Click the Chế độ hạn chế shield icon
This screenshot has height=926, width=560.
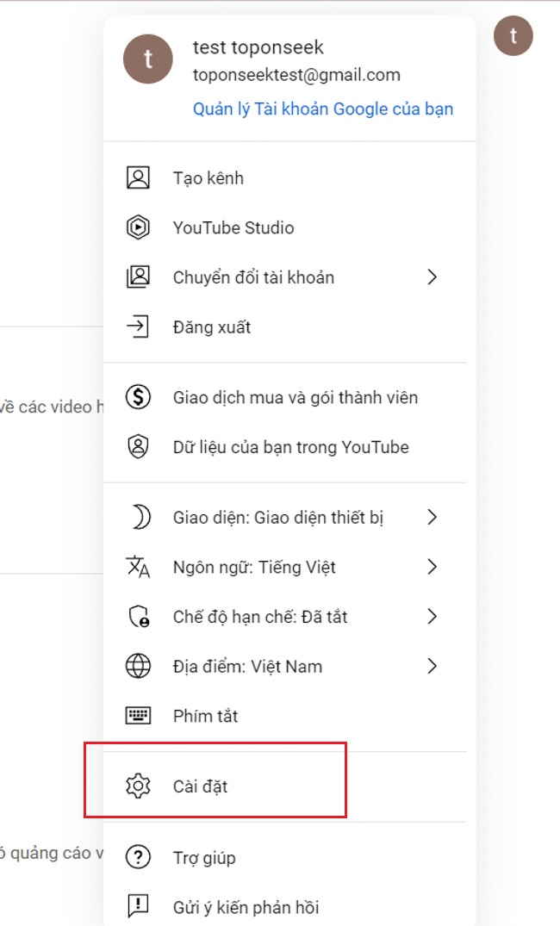[138, 616]
